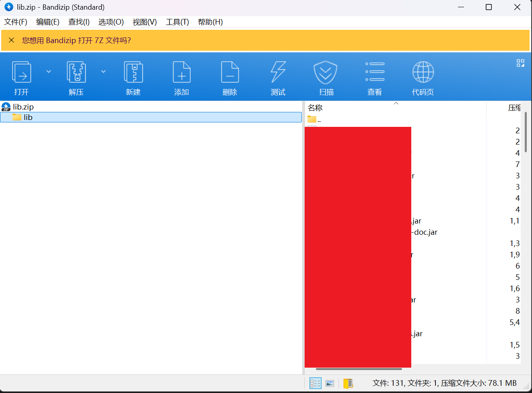
Task: Click the '您想用 Bandizip 打开 7Z 文件吗?' message
Action: pyautogui.click(x=76, y=40)
